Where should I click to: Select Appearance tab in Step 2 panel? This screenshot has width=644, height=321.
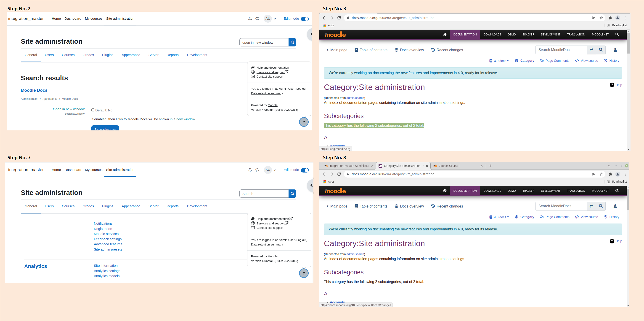(131, 55)
